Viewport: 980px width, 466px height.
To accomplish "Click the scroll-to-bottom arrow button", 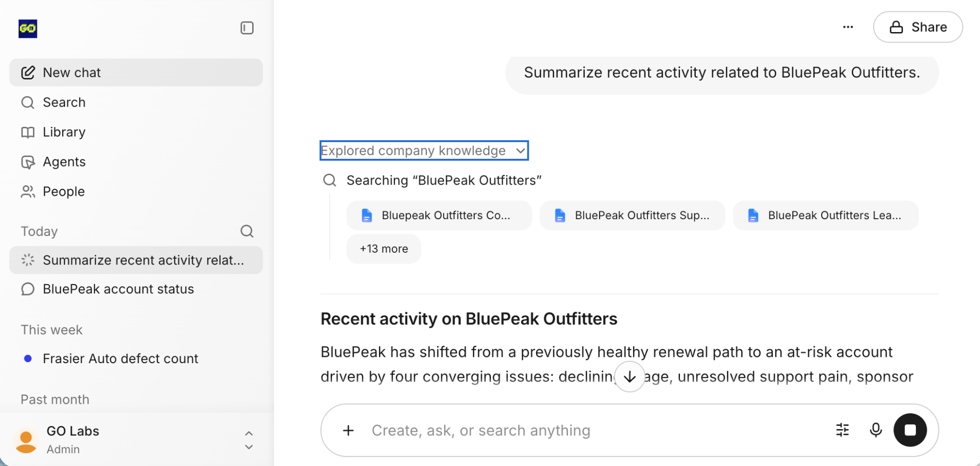I will click(630, 377).
